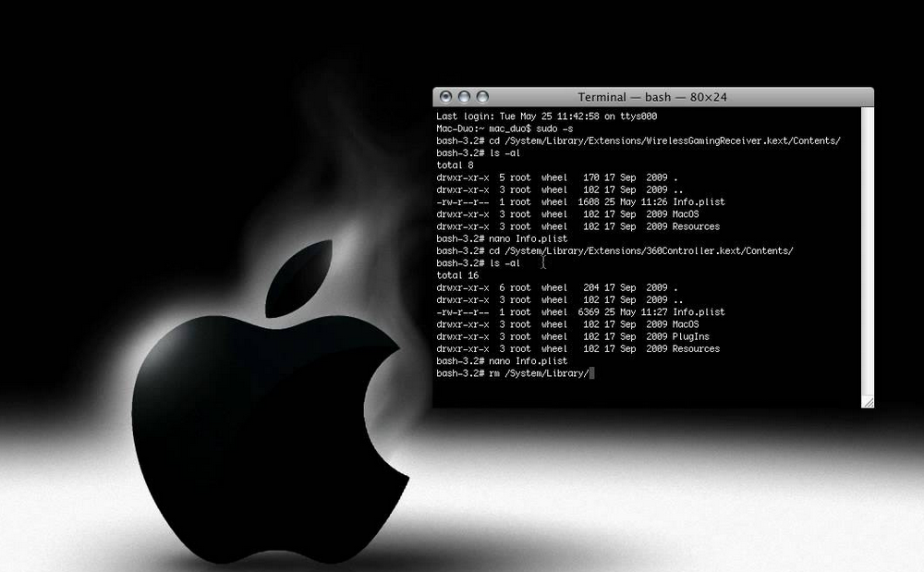Click the Resources row under 'total 8'
The image size is (924, 572).
point(578,226)
